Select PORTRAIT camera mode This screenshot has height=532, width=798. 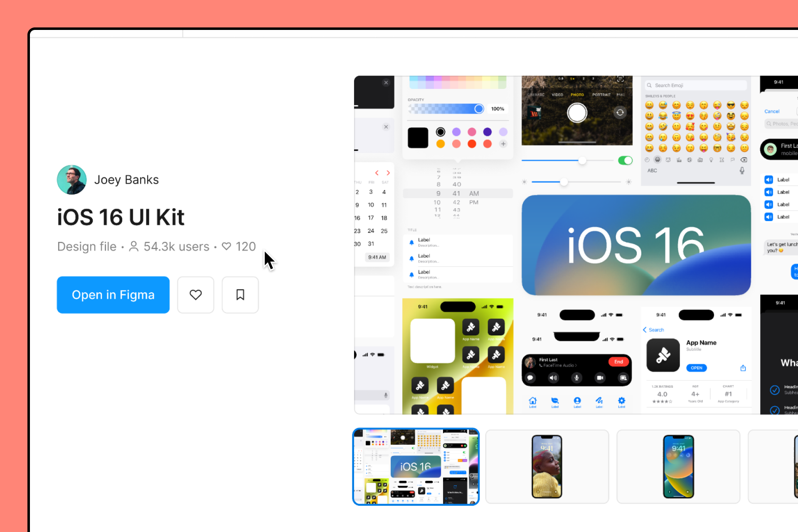601,95
